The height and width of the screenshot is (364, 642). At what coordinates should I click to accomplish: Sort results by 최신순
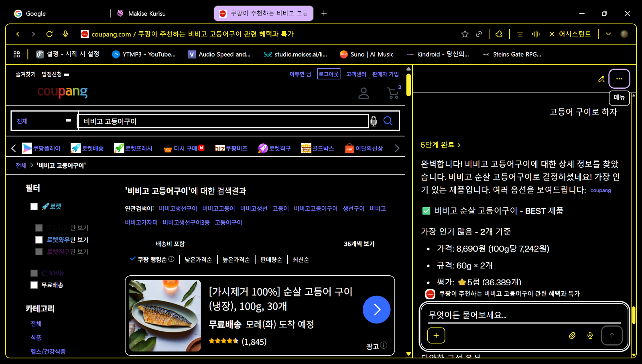[301, 260]
